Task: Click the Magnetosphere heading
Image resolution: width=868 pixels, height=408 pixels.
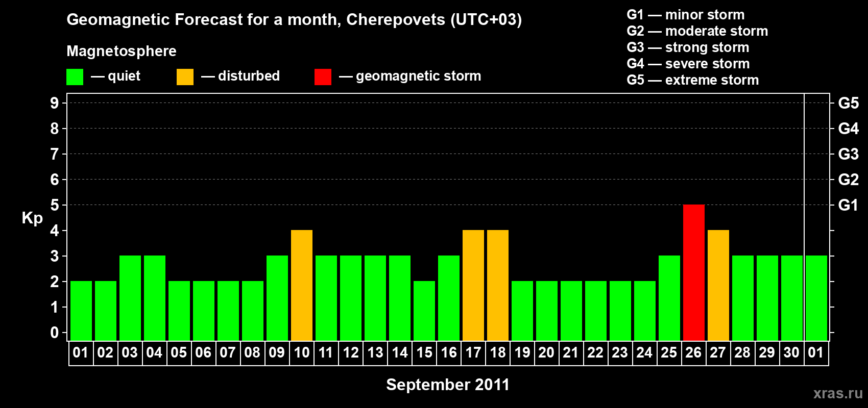Action: tap(122, 51)
